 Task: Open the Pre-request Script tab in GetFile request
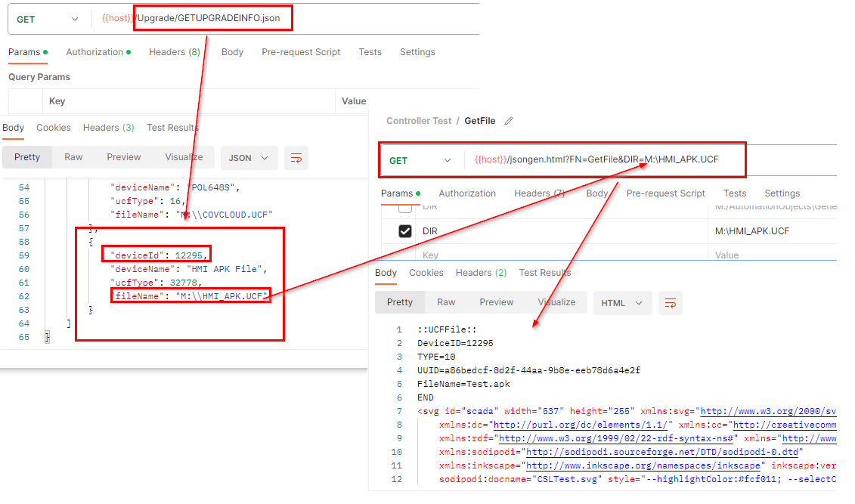(665, 193)
